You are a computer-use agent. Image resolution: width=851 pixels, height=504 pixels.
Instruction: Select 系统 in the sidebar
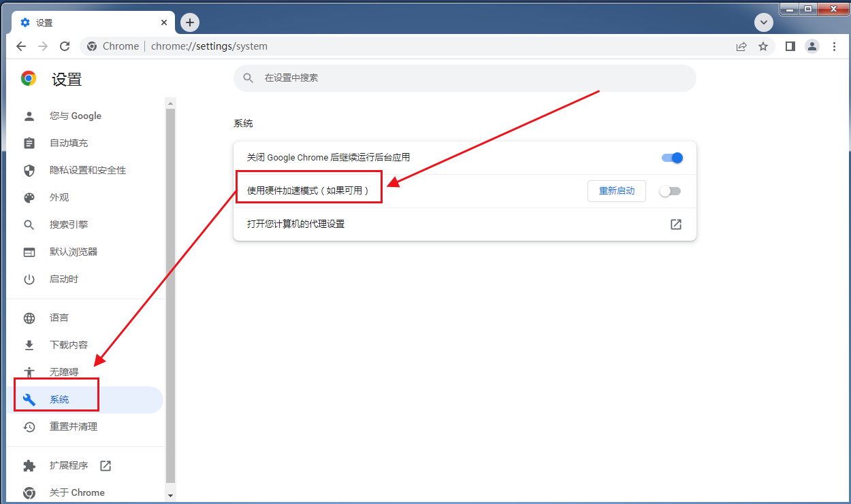point(85,400)
